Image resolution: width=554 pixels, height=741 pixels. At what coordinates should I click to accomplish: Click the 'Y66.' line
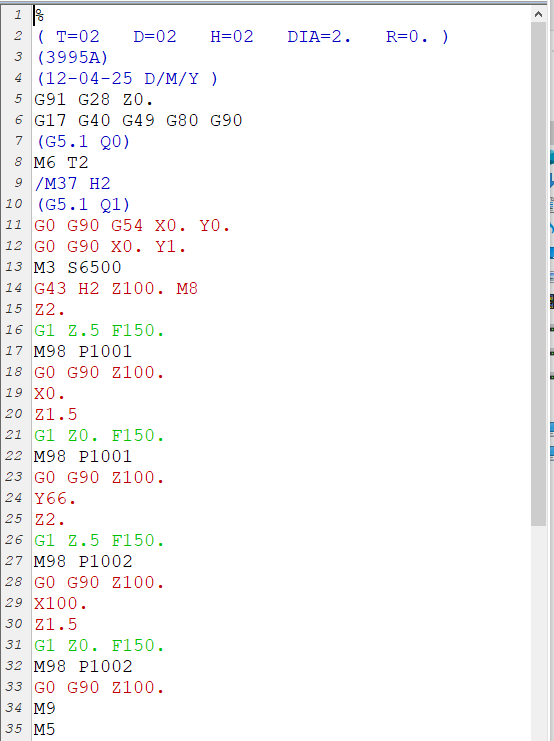tap(55, 498)
